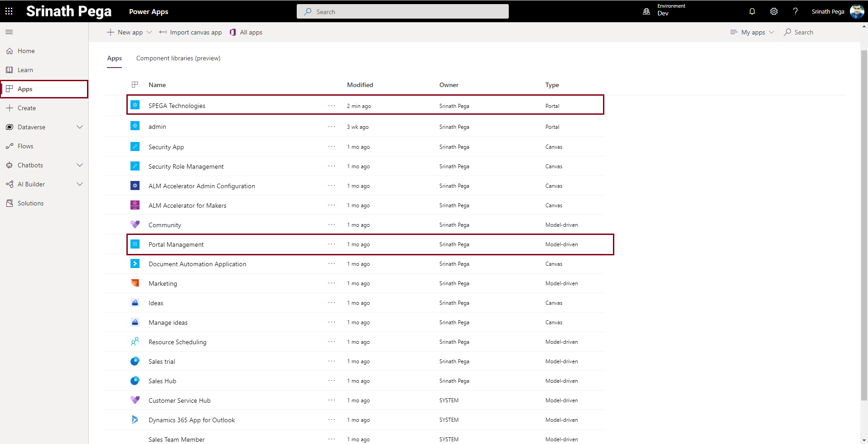Open the app launcher waffle icon
This screenshot has width=868, height=444.
point(9,11)
